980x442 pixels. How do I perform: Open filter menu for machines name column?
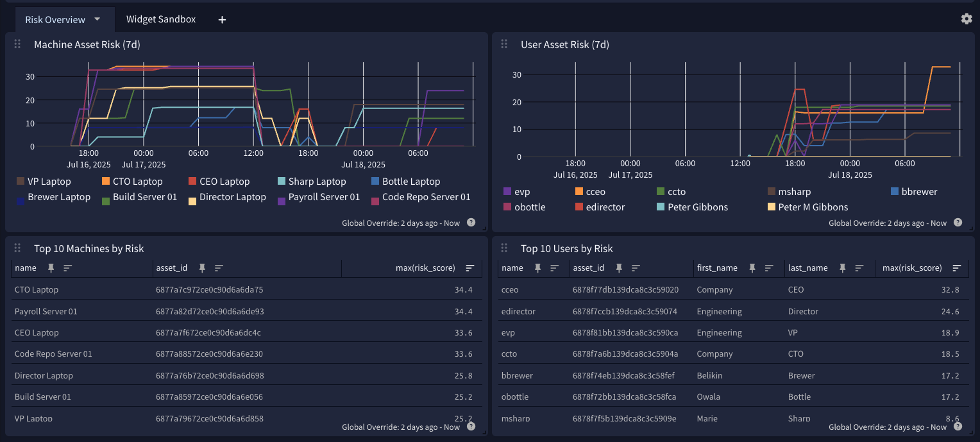(x=67, y=268)
